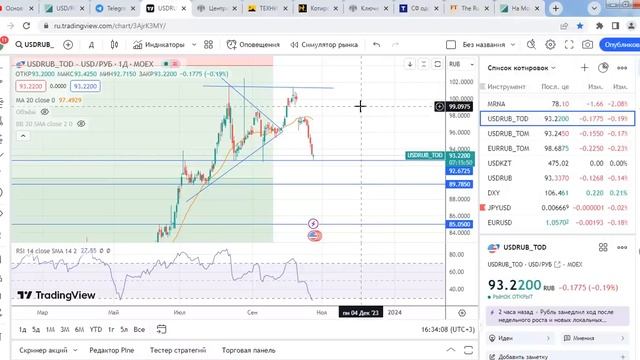Image resolution: width=640 pixels, height=360 pixels.
Task: Open quick search magnifier icon in toolbar
Action: click(531, 44)
